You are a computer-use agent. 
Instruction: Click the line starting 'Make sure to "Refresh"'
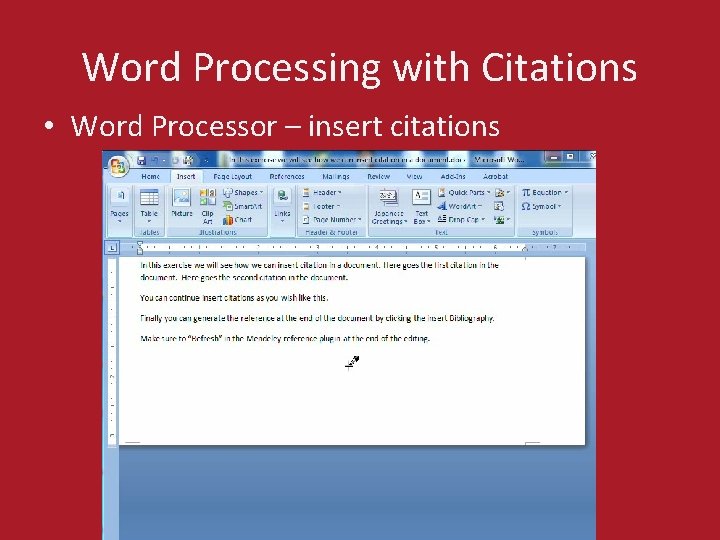pos(285,338)
